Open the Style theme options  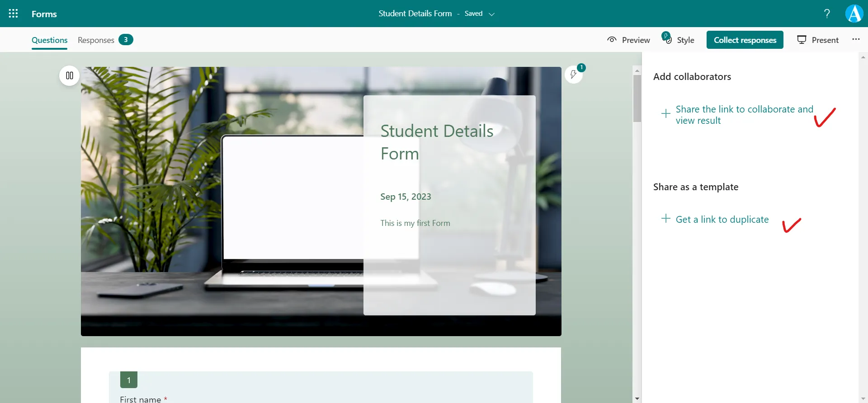678,40
